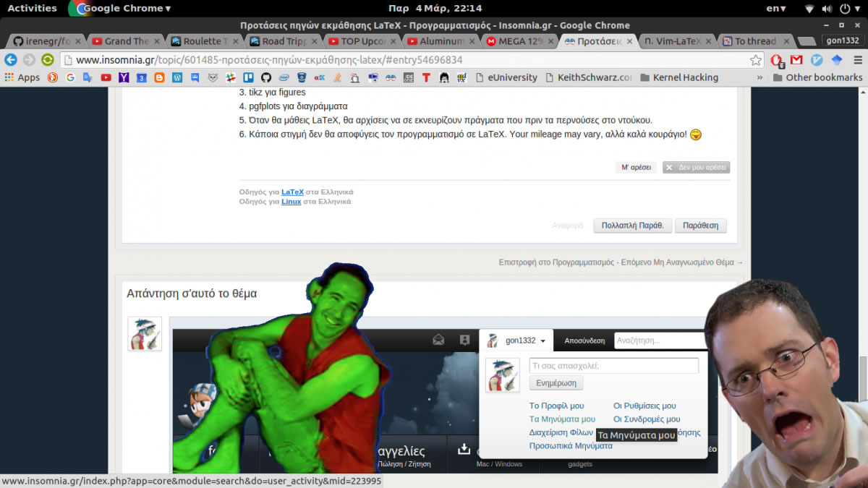Open the Gmail extension icon

point(796,60)
